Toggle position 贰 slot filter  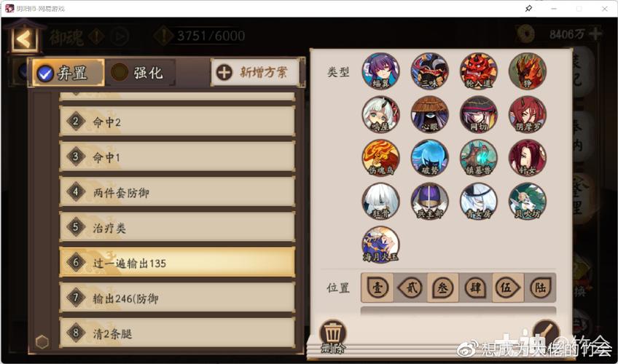click(x=410, y=288)
